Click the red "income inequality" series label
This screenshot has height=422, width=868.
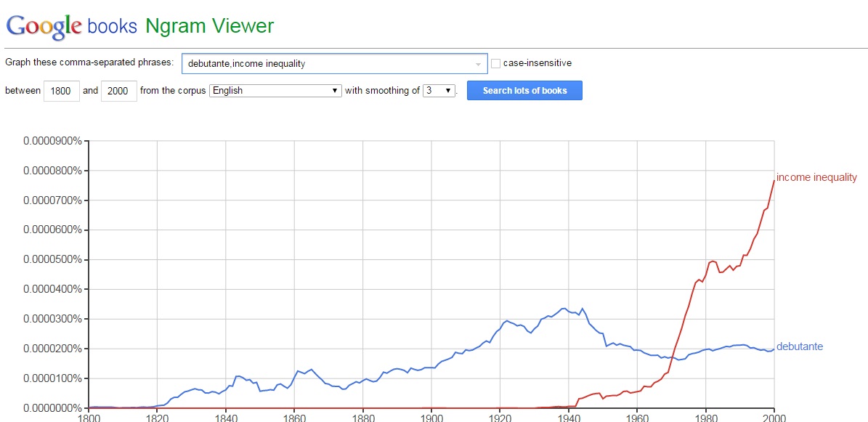[816, 177]
